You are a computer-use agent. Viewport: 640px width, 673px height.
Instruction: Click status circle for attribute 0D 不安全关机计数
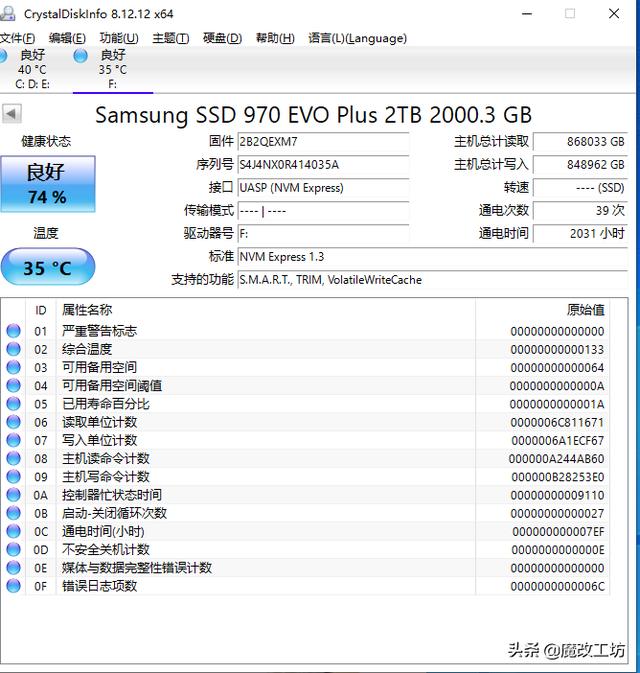[x=14, y=549]
